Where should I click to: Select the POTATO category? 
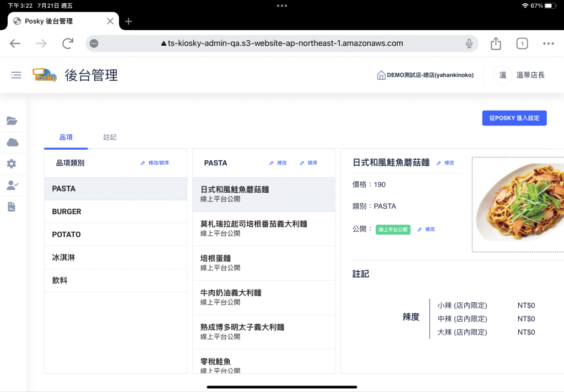(x=116, y=235)
